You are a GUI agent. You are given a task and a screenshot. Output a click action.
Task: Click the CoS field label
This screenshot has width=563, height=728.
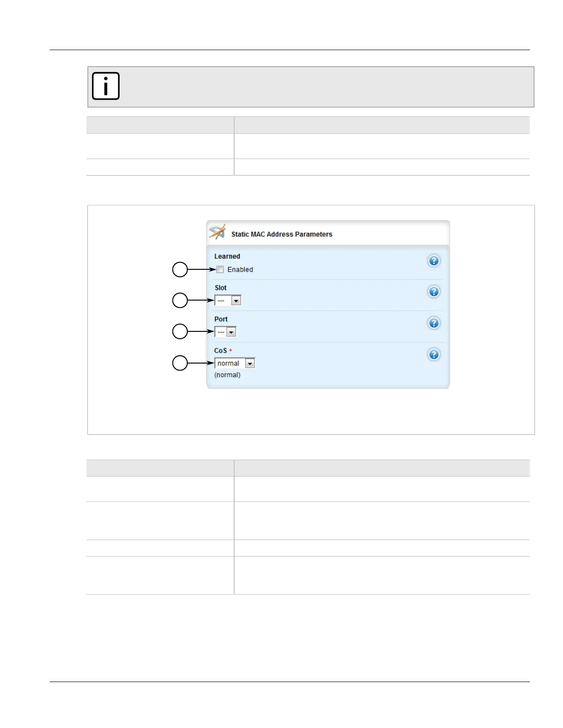221,351
